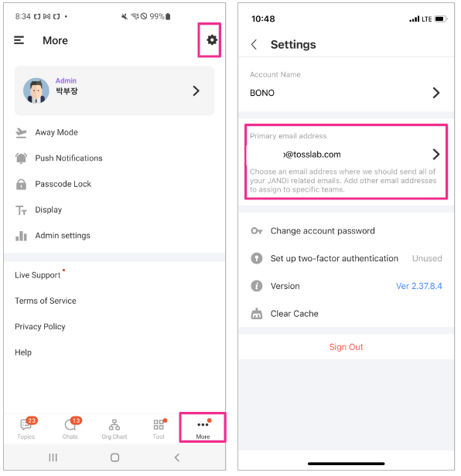Tap the admin profile avatar
The height and width of the screenshot is (476, 461).
(36, 90)
